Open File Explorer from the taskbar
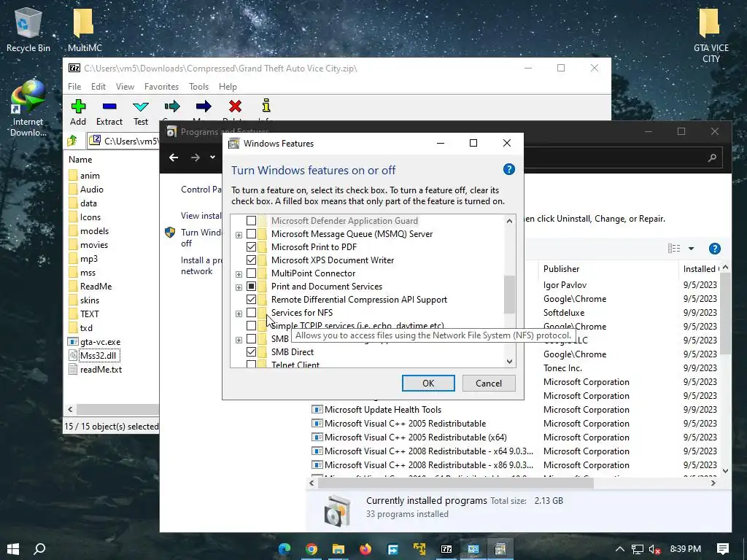The height and width of the screenshot is (560, 747). (338, 549)
